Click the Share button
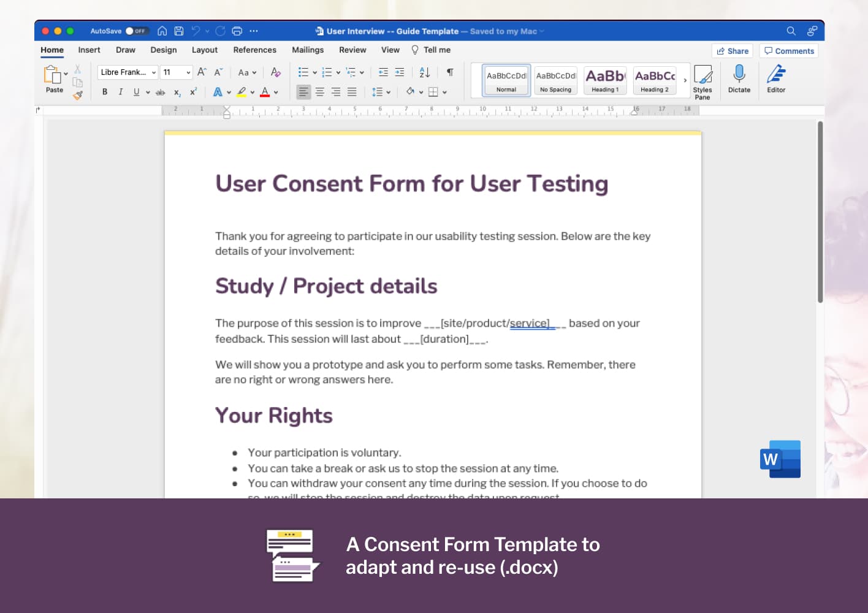This screenshot has width=868, height=613. coord(733,51)
